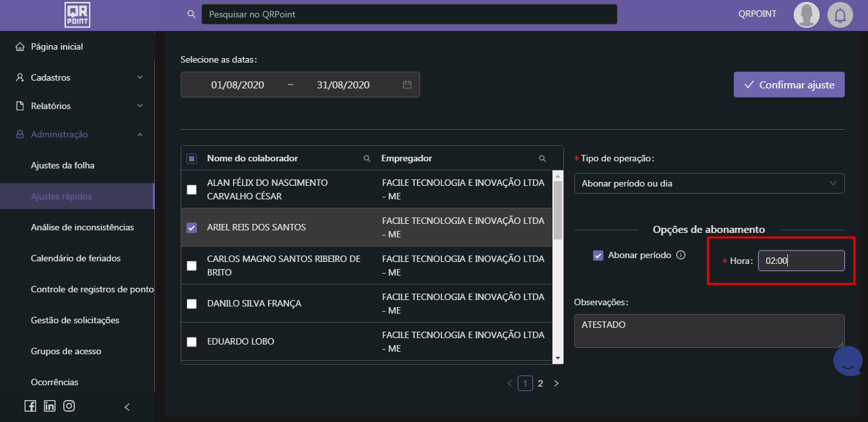Screen dimensions: 868x422
Task: Uncheck the ARIEL REIS DOS SANTOS checkbox
Action: [x=192, y=228]
